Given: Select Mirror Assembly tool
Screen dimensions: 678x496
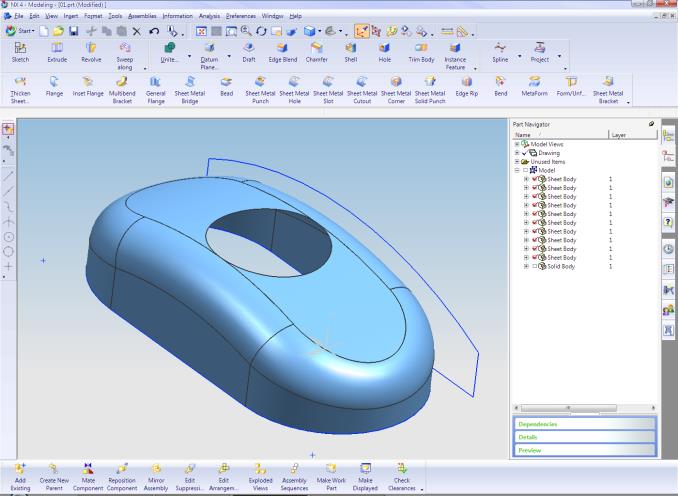Looking at the screenshot, I should [156, 477].
